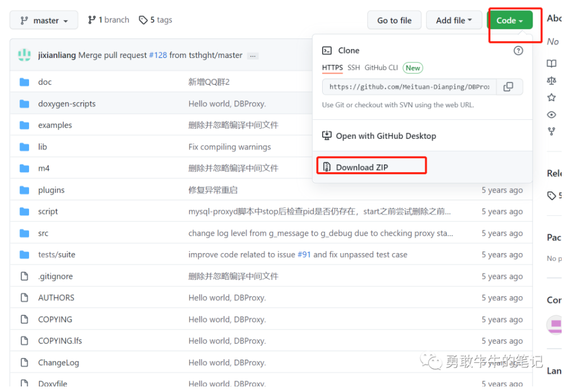Click the star icon in sidebar

click(551, 98)
